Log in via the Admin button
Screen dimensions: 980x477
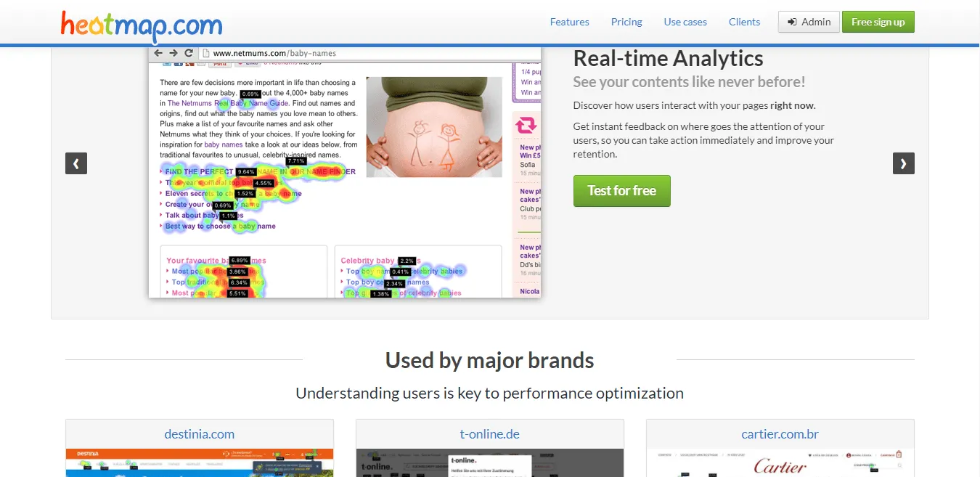coord(809,22)
